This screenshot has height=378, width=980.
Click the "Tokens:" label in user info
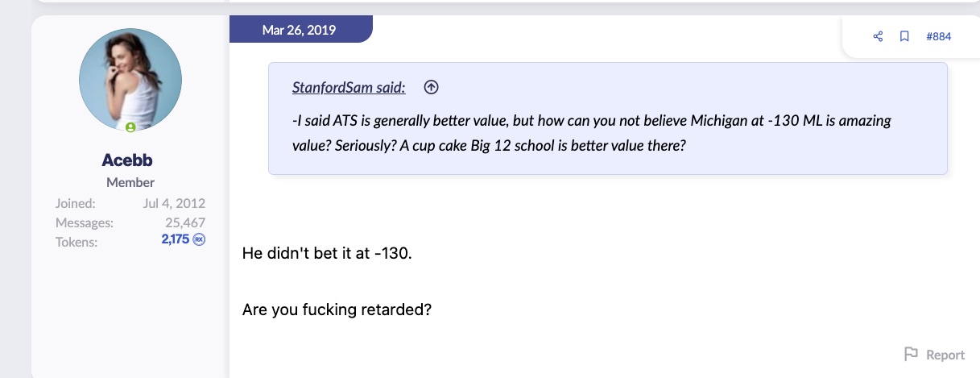click(x=76, y=241)
